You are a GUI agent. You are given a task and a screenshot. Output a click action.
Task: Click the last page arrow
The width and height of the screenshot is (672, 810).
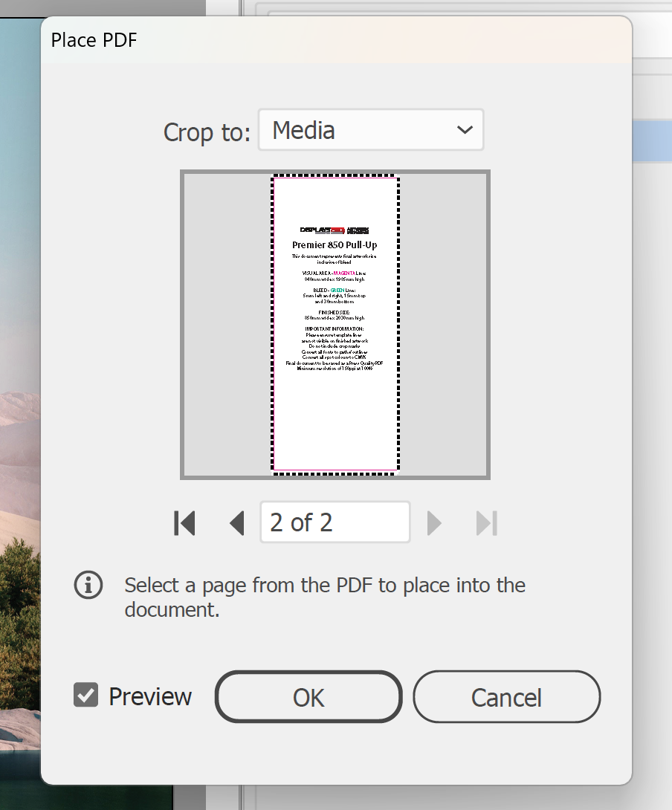[x=486, y=522]
